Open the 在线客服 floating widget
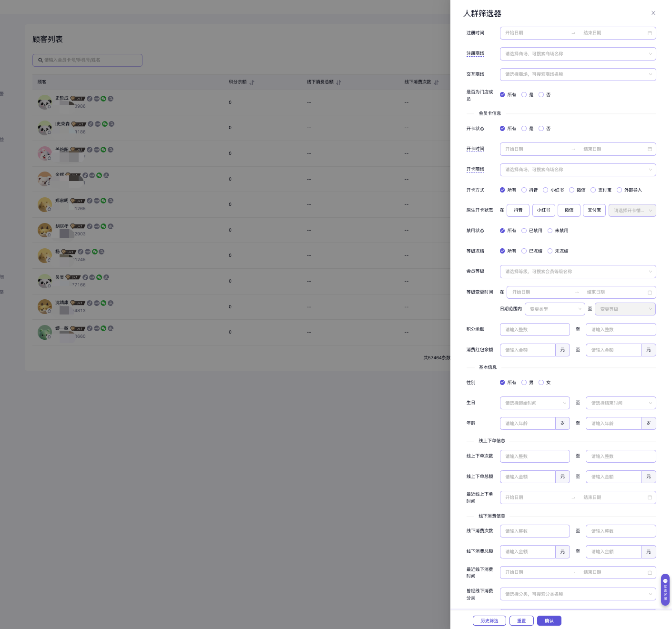The width and height of the screenshot is (672, 629). click(665, 589)
